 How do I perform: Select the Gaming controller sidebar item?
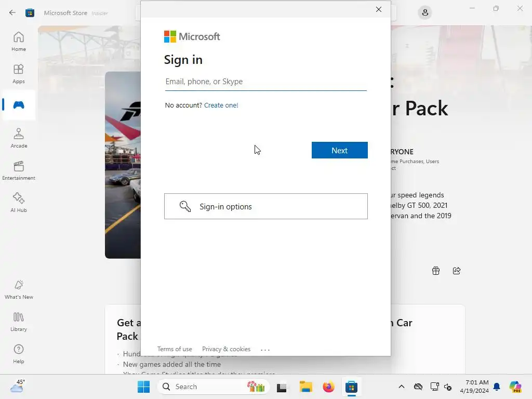click(19, 105)
